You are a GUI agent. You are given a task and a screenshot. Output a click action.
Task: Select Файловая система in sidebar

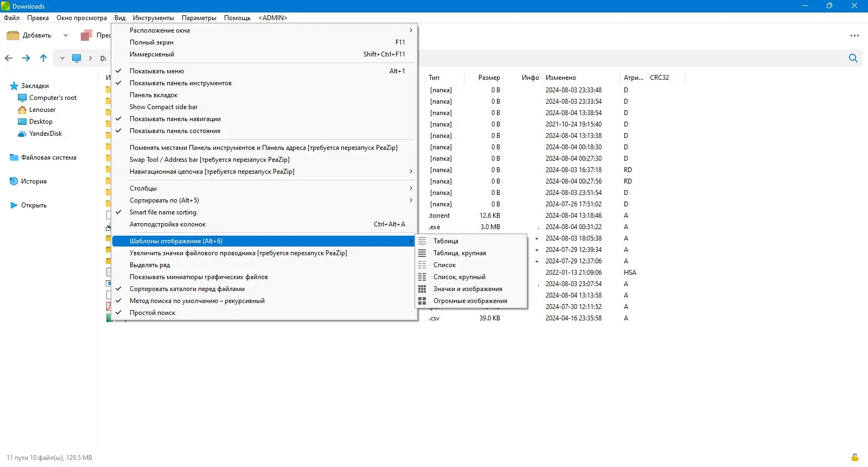pos(49,157)
